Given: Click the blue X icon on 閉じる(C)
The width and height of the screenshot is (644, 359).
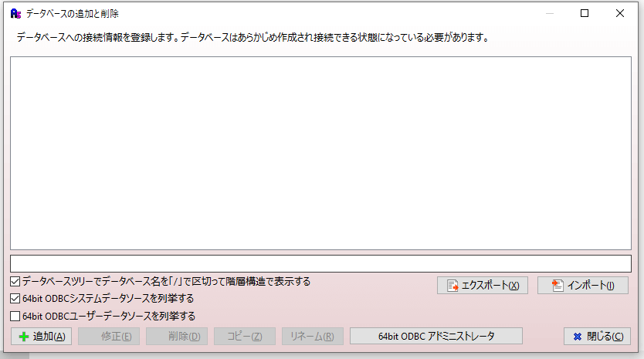Looking at the screenshot, I should [x=578, y=337].
